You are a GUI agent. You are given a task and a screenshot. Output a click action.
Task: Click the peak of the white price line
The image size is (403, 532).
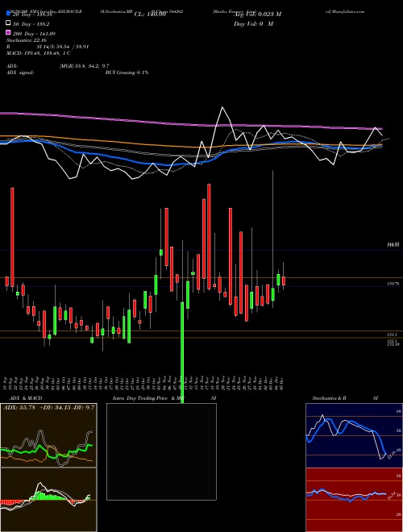coord(222,107)
